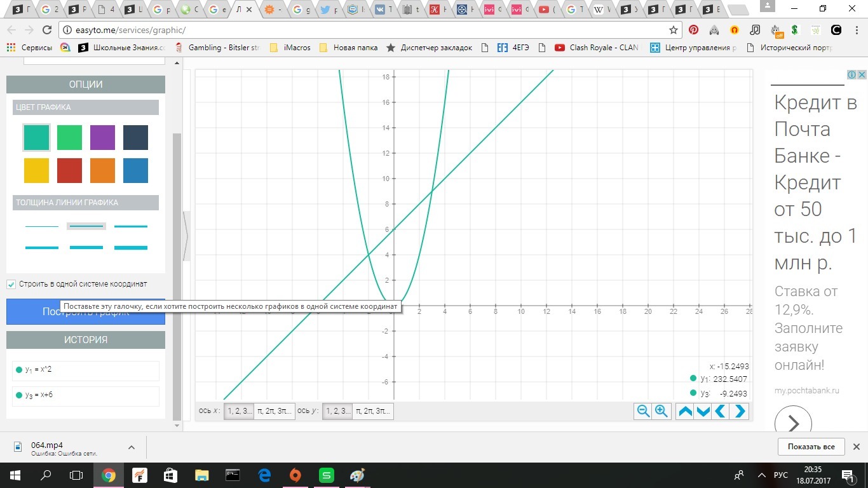The height and width of the screenshot is (488, 868).
Task: Pick the red graph color swatch
Action: pyautogui.click(x=69, y=170)
